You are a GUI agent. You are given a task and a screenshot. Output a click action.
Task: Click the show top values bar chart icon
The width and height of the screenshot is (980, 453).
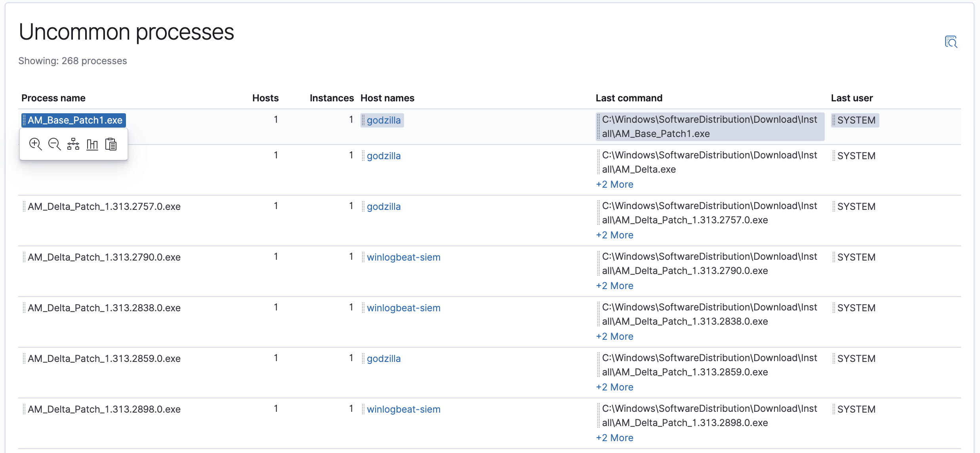pyautogui.click(x=92, y=144)
